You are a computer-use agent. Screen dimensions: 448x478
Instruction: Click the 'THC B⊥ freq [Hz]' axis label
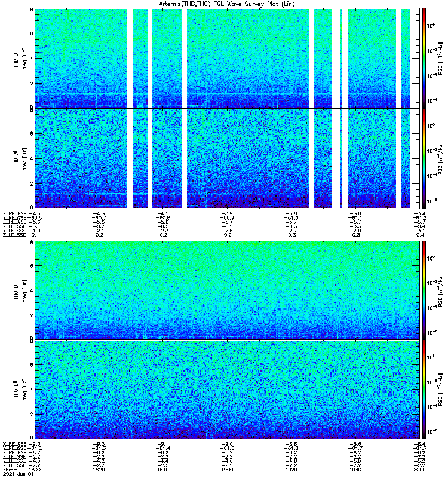pos(20,290)
